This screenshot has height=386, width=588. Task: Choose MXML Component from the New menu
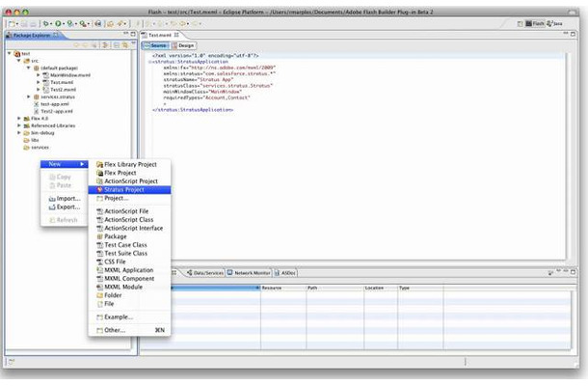coord(129,279)
